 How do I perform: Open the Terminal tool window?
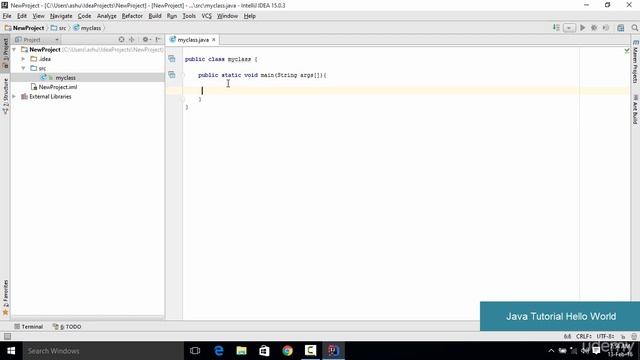click(29, 327)
